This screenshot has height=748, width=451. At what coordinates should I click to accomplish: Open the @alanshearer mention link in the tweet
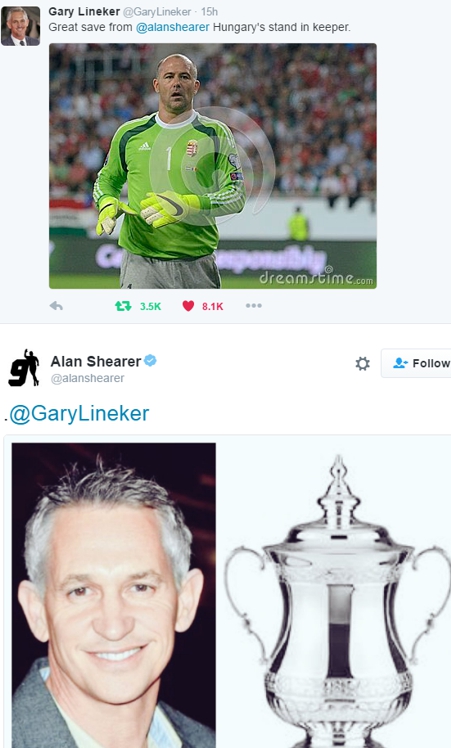point(172,27)
